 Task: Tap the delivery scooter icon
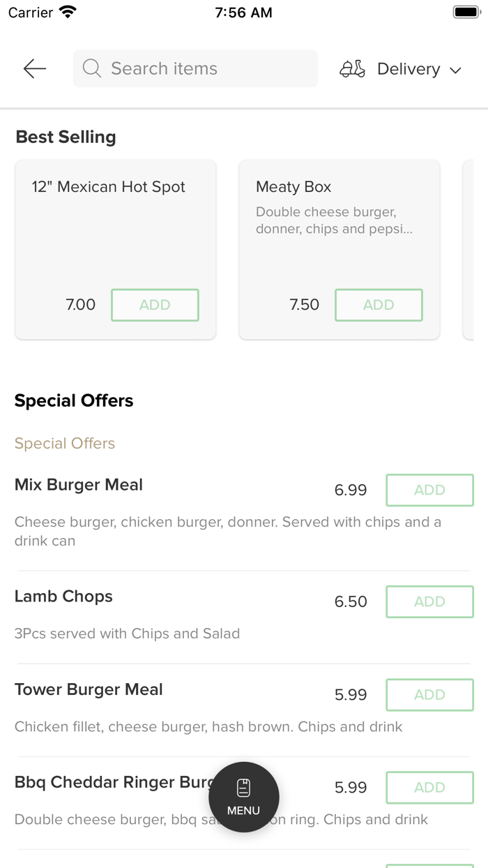tap(352, 69)
